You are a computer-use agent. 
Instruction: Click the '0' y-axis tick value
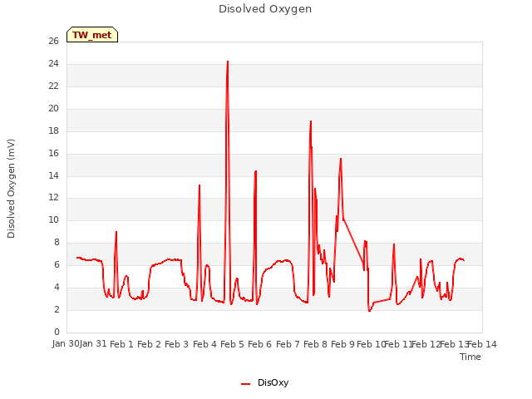[x=57, y=332]
